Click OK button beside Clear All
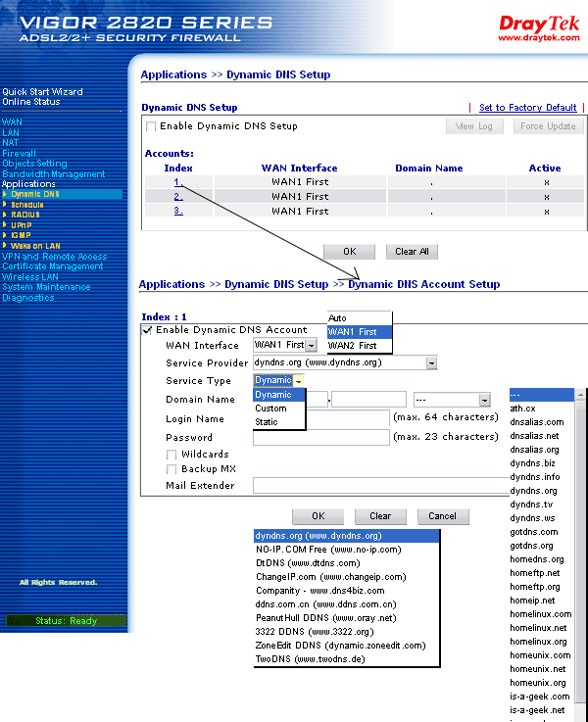Screen dimensions: 588x722 (x=350, y=252)
